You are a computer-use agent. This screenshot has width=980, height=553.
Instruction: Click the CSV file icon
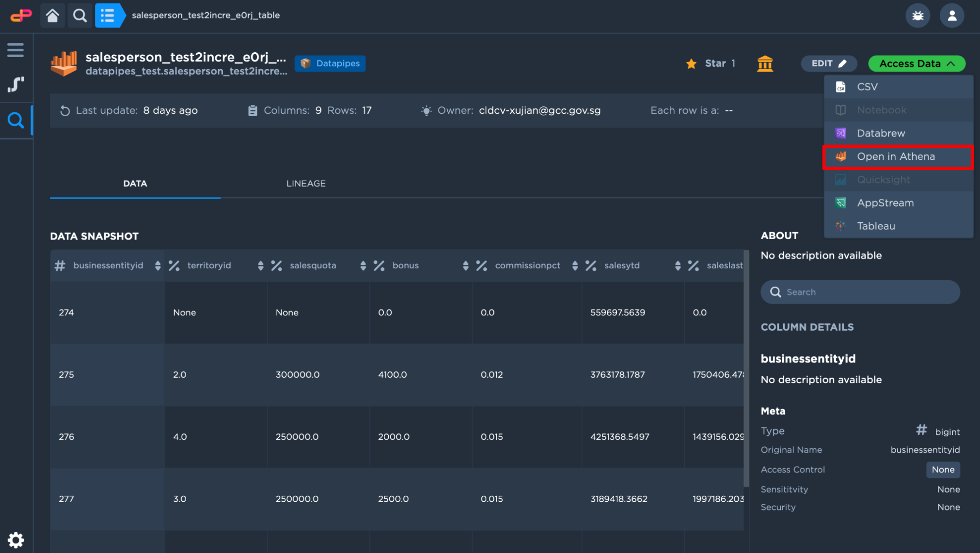[x=840, y=87]
